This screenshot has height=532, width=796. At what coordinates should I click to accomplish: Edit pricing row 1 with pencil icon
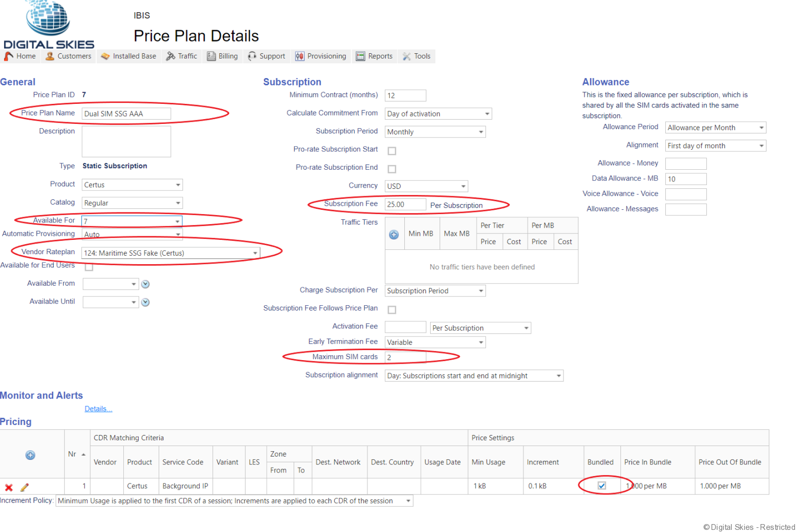24,487
